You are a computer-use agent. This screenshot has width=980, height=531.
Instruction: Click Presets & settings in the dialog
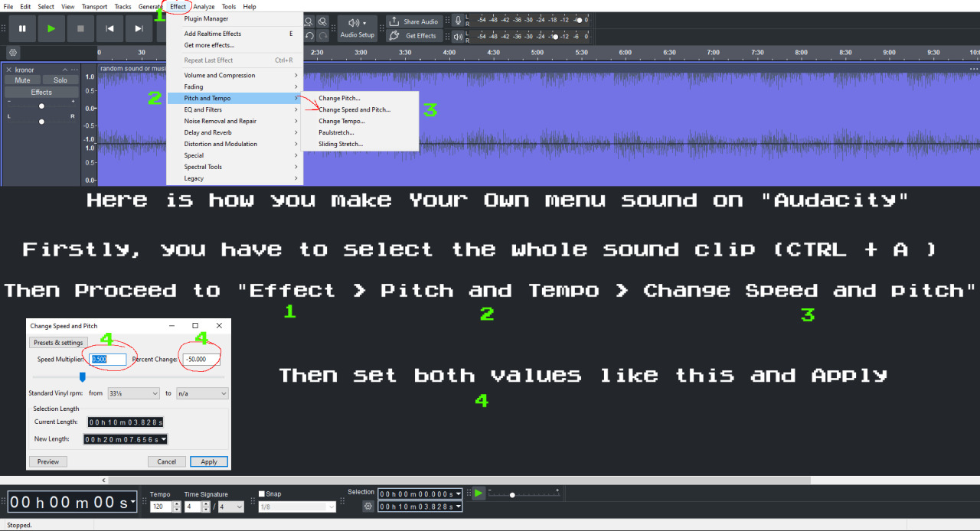(58, 342)
